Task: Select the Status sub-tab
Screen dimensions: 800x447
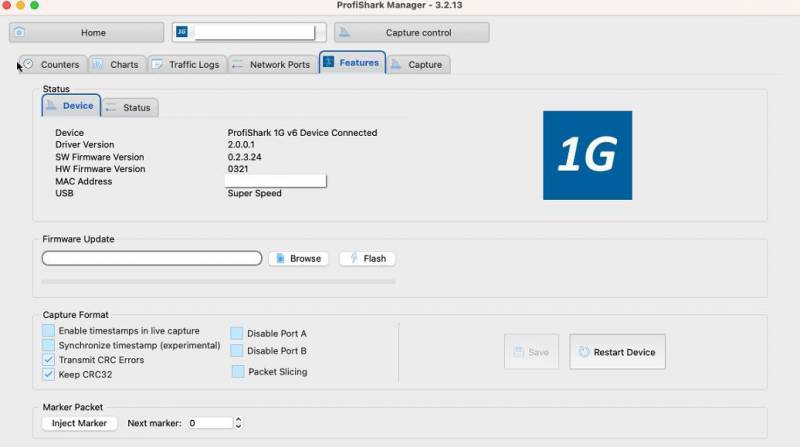Action: click(x=130, y=108)
